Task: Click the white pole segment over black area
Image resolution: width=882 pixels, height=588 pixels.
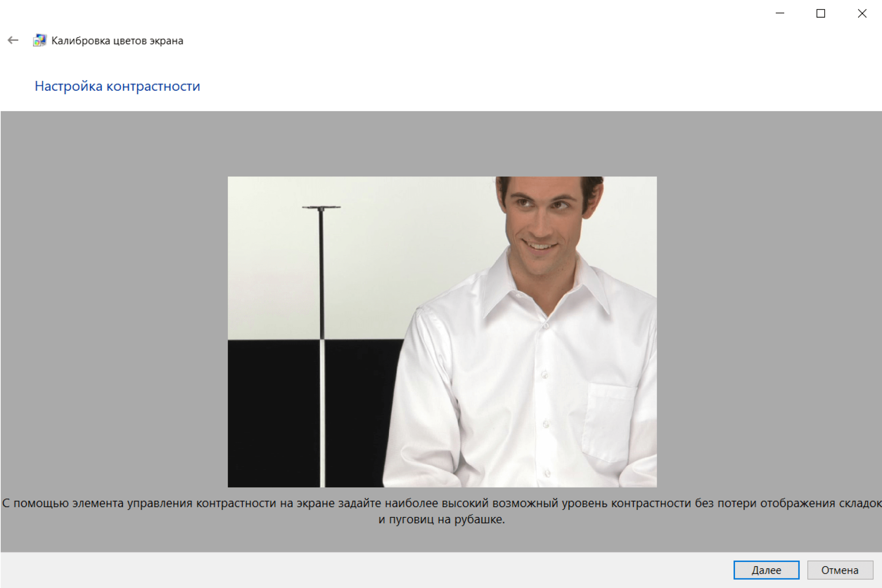Action: click(322, 413)
